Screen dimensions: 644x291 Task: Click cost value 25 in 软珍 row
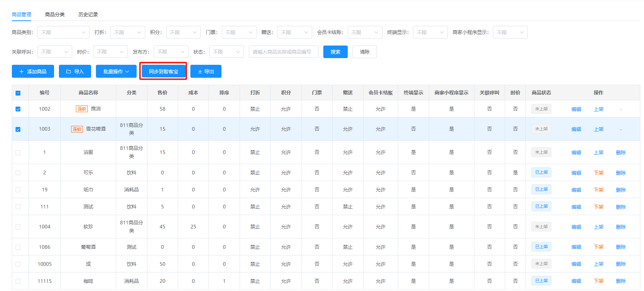pyautogui.click(x=193, y=227)
